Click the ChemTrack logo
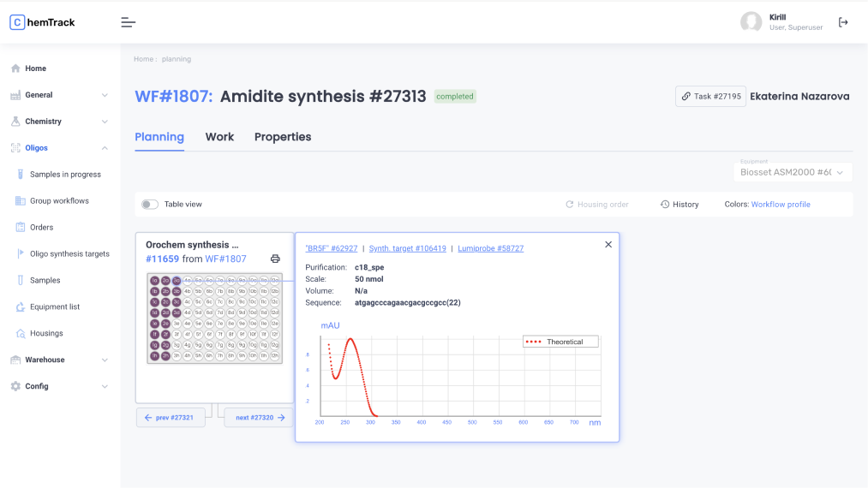Image resolution: width=868 pixels, height=488 pixels. (x=42, y=22)
